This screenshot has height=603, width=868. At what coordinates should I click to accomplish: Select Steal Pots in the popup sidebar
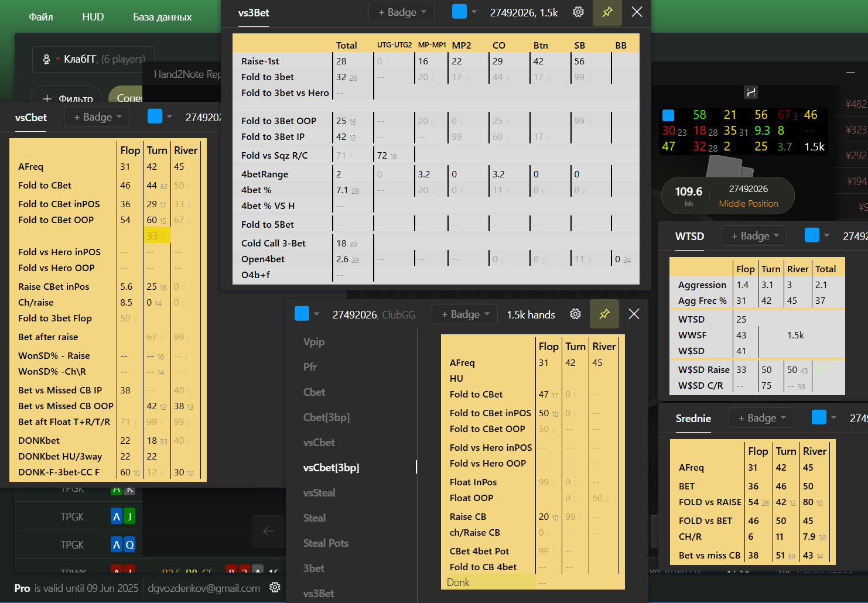tap(326, 543)
